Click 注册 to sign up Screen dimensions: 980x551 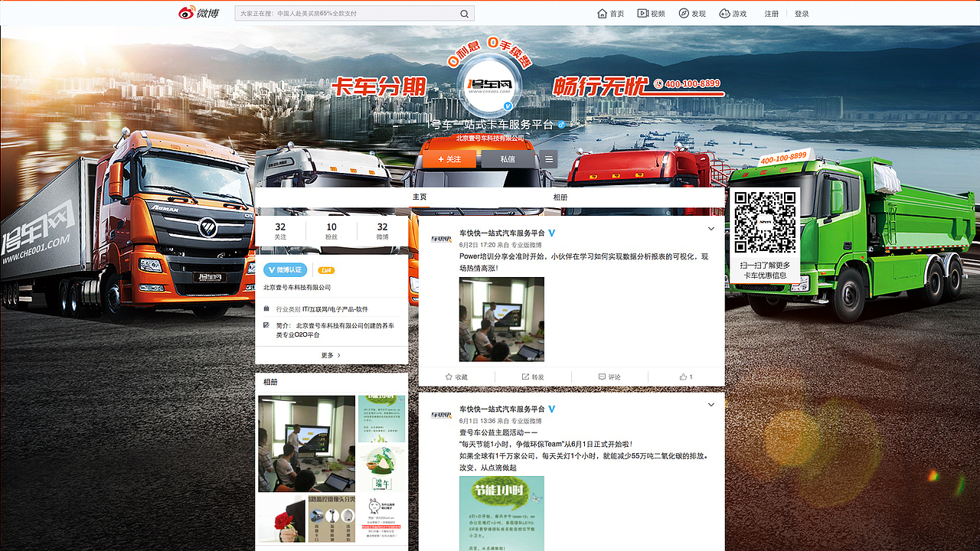771,14
